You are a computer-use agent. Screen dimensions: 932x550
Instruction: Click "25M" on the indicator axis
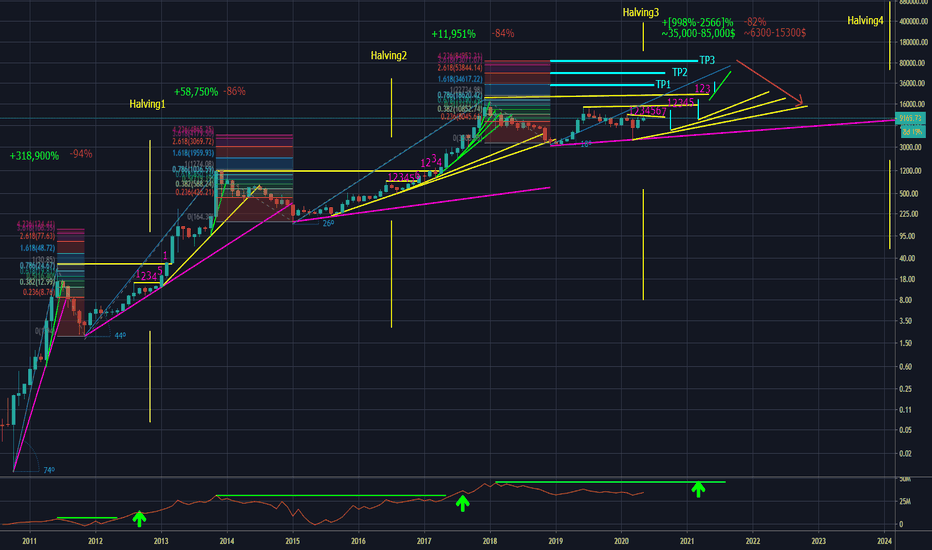pyautogui.click(x=905, y=502)
